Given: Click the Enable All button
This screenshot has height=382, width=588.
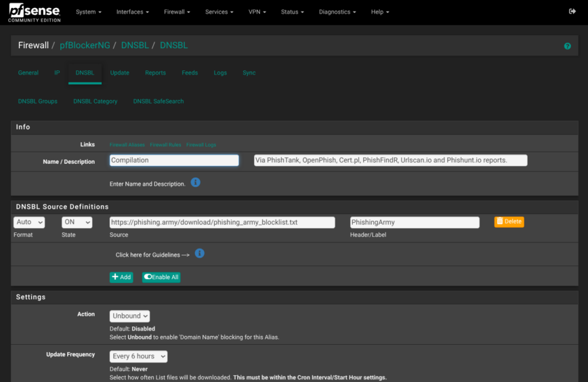Looking at the screenshot, I should click(161, 277).
